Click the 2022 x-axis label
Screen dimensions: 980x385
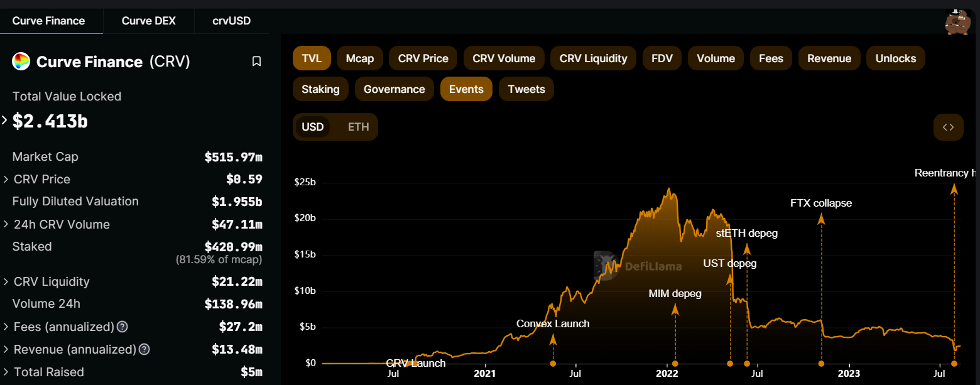[667, 374]
